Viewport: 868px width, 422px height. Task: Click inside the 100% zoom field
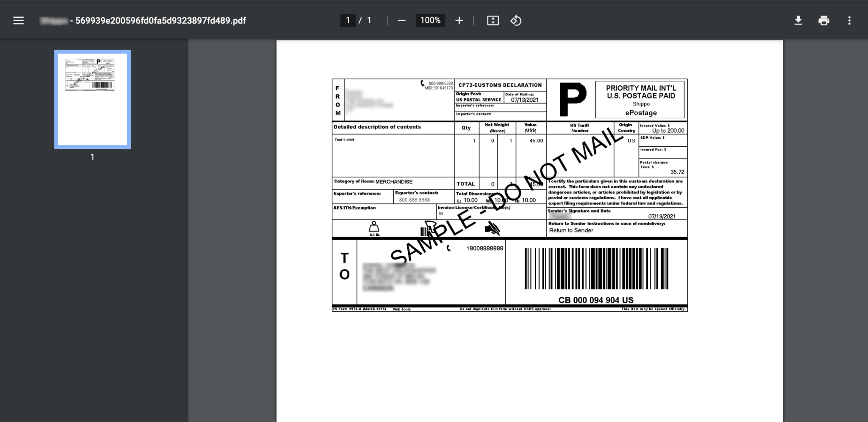[x=430, y=20]
